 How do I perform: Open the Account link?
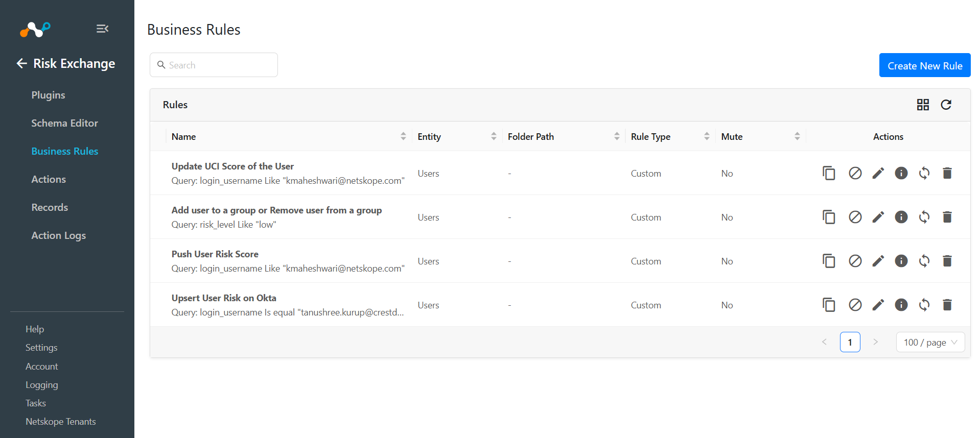pos(42,367)
